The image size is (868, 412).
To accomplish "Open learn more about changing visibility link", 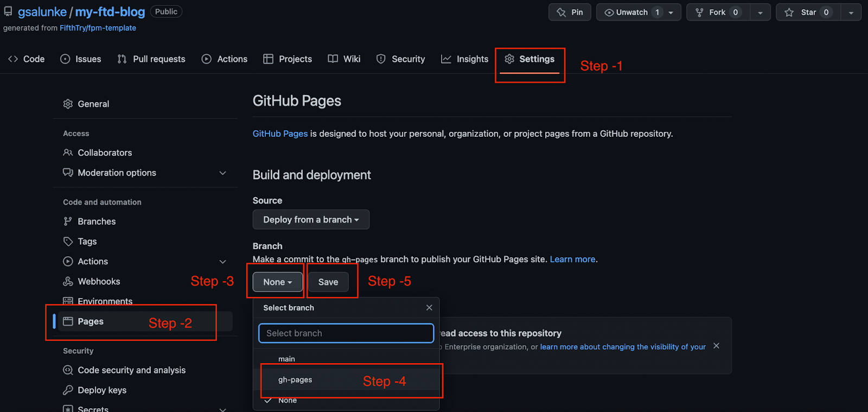I will pos(623,347).
